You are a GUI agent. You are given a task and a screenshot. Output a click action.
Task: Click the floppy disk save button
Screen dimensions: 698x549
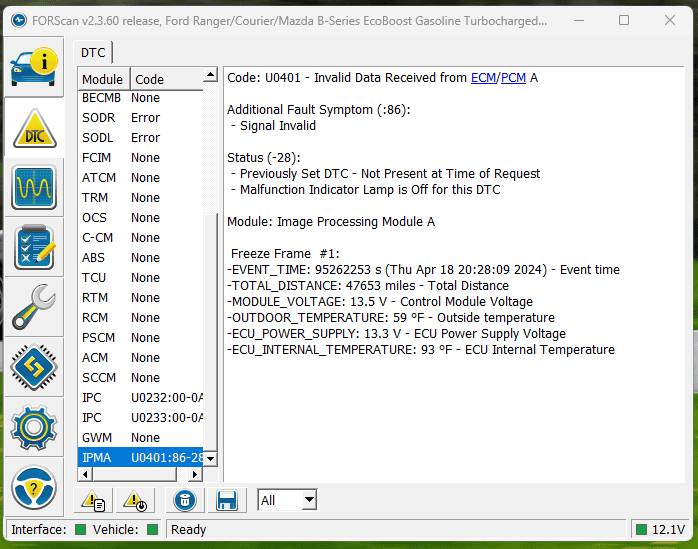[x=227, y=500]
